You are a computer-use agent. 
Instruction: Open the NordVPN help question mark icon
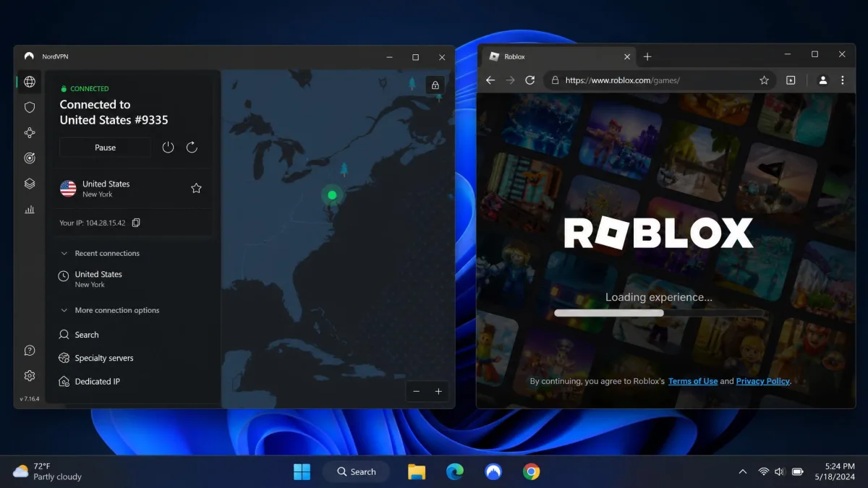tap(30, 351)
